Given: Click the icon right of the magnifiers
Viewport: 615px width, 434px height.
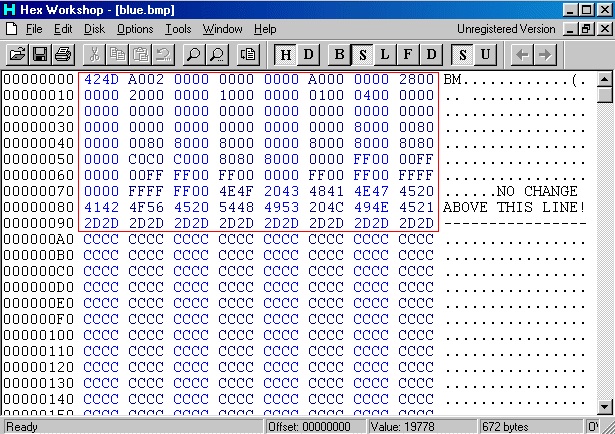Looking at the screenshot, I should [248, 54].
